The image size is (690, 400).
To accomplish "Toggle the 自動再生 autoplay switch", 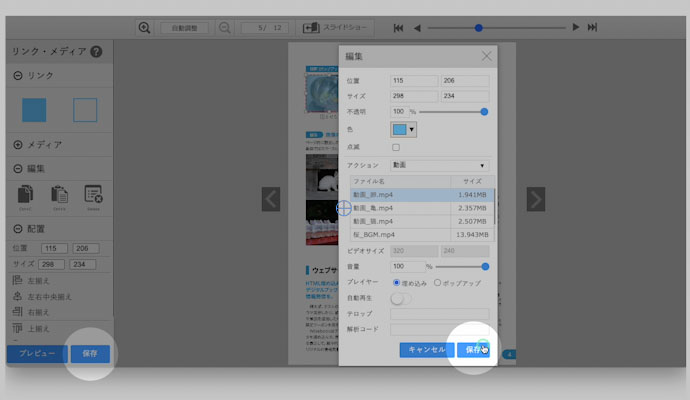I will (x=400, y=298).
